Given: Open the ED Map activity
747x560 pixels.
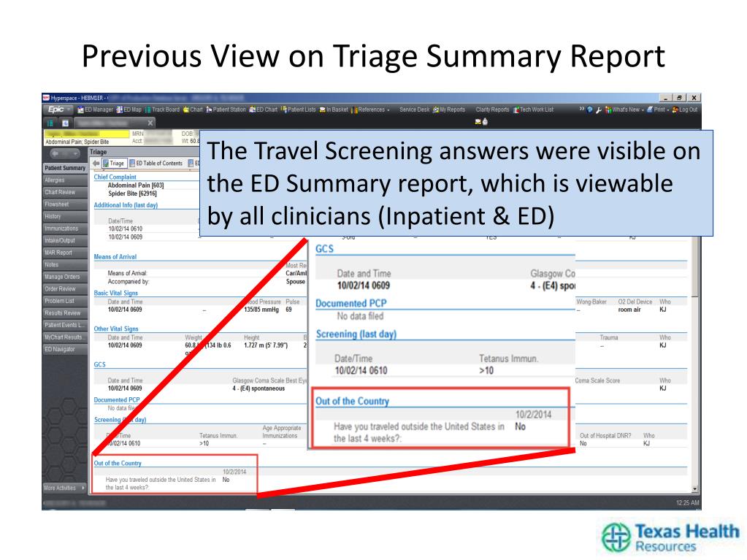Looking at the screenshot, I should click(x=129, y=110).
